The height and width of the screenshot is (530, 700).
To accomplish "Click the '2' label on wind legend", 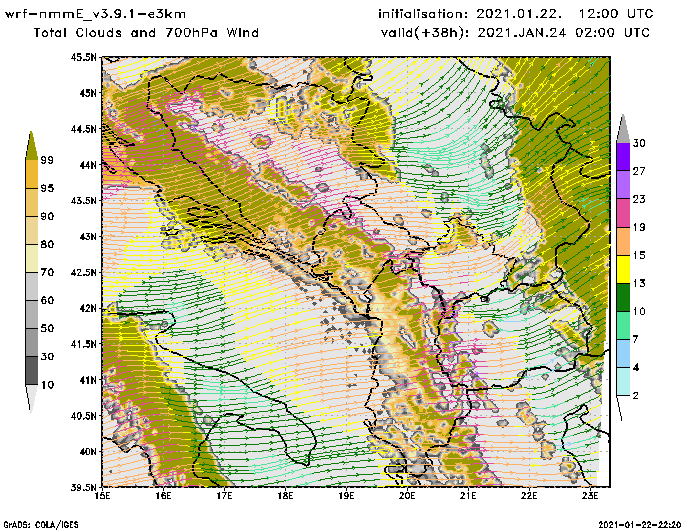I will coord(636,396).
